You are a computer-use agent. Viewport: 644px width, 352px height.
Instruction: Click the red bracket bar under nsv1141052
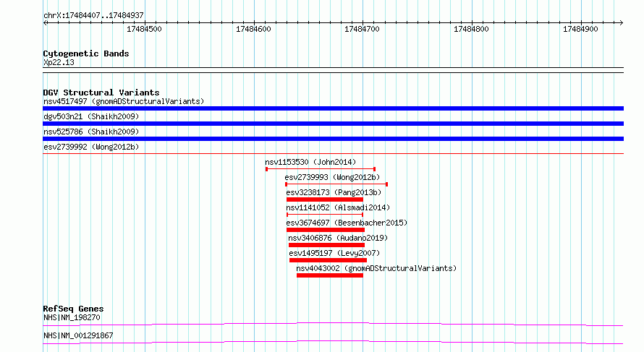click(325, 215)
